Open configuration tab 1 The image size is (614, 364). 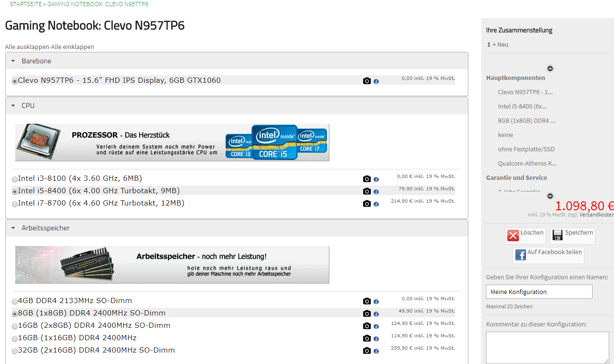point(489,45)
